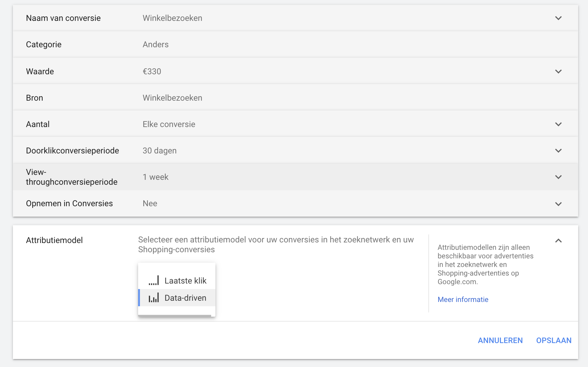The height and width of the screenshot is (367, 588).
Task: Expand the Waarde row chevron
Action: (558, 71)
